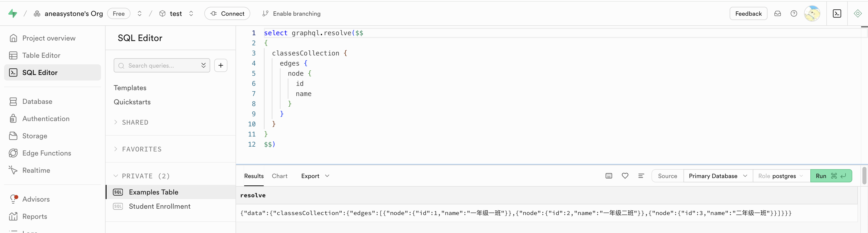Place cursor on line 3 classesCollection
Screen dimensions: 868x233
click(309, 53)
